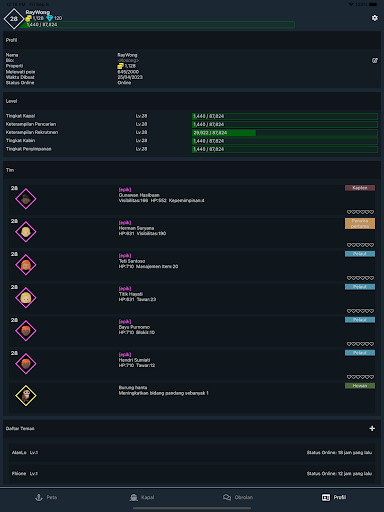The image size is (384, 512).
Task: Tap hearts row of Bayu Purnomo
Action: (x=360, y=344)
